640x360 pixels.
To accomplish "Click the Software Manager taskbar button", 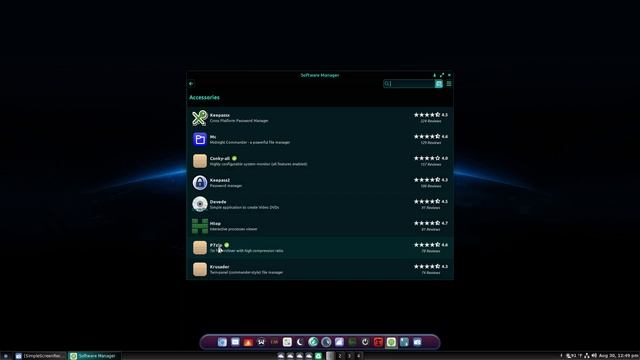I will (x=94, y=356).
